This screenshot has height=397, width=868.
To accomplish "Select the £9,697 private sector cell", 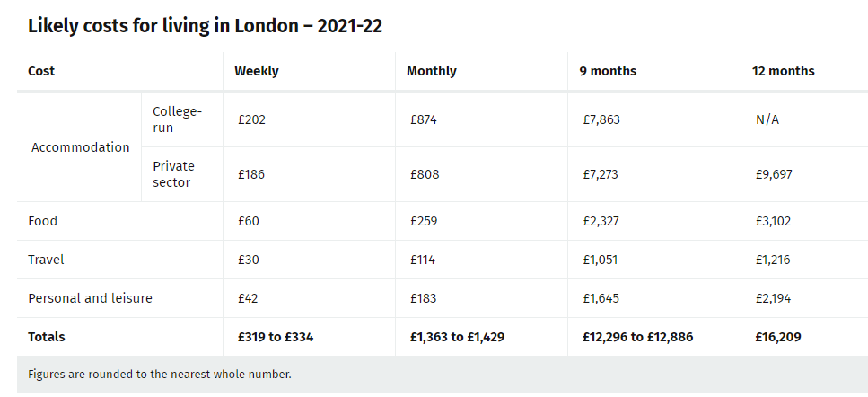I will point(774,174).
